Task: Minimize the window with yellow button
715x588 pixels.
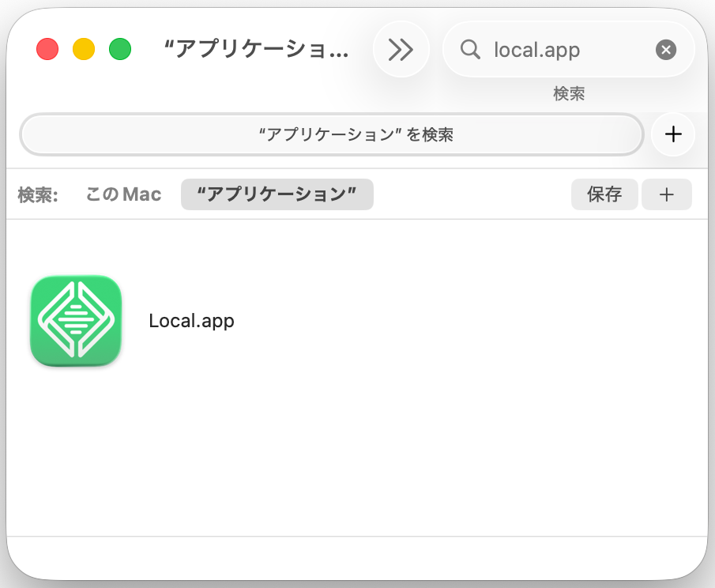Action: pyautogui.click(x=84, y=49)
